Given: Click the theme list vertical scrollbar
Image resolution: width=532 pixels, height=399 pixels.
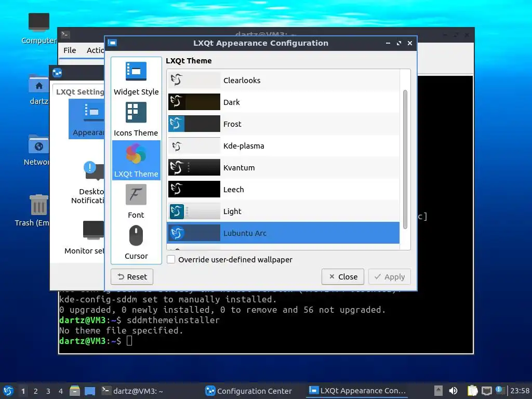Looking at the screenshot, I should click(x=405, y=159).
